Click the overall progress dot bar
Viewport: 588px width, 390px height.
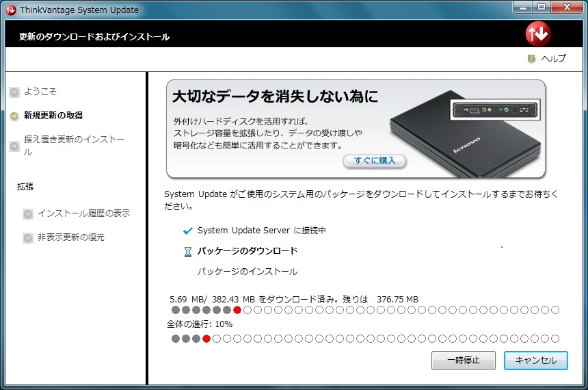click(x=365, y=339)
